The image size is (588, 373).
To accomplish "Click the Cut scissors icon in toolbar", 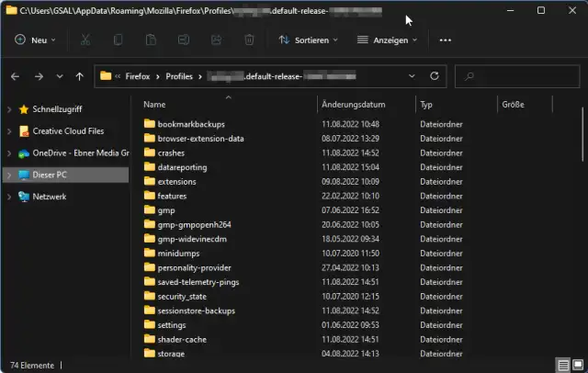I will (85, 40).
